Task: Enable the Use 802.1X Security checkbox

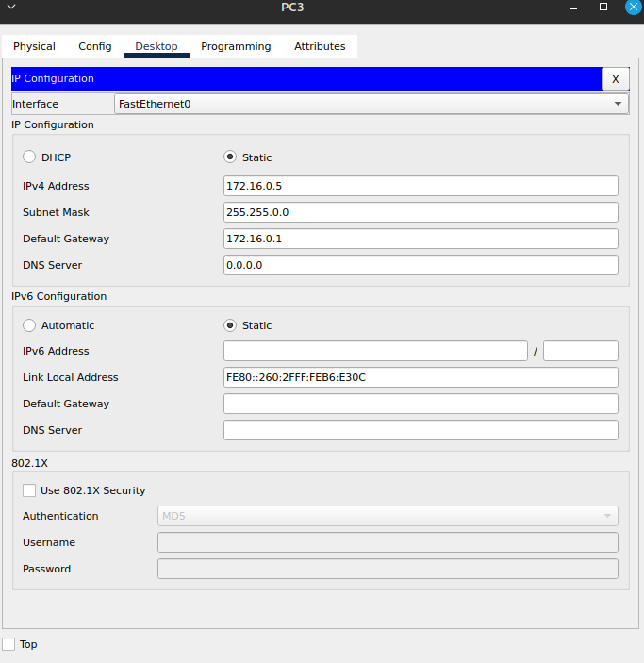Action: (x=29, y=490)
